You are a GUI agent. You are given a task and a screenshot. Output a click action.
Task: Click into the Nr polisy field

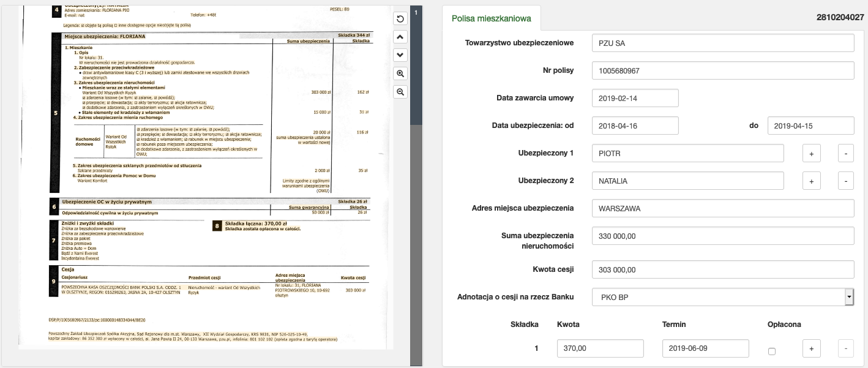(723, 70)
